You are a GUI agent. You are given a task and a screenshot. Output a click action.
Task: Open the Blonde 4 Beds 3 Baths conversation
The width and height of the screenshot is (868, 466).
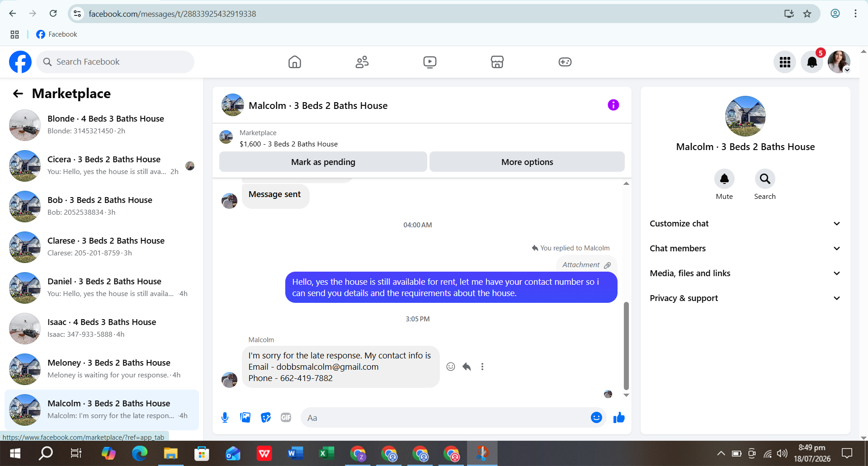pos(102,125)
